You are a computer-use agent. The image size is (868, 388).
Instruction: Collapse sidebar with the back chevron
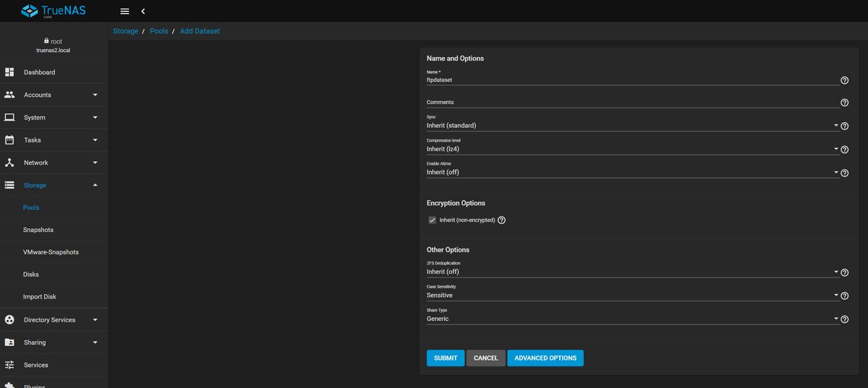pos(142,12)
